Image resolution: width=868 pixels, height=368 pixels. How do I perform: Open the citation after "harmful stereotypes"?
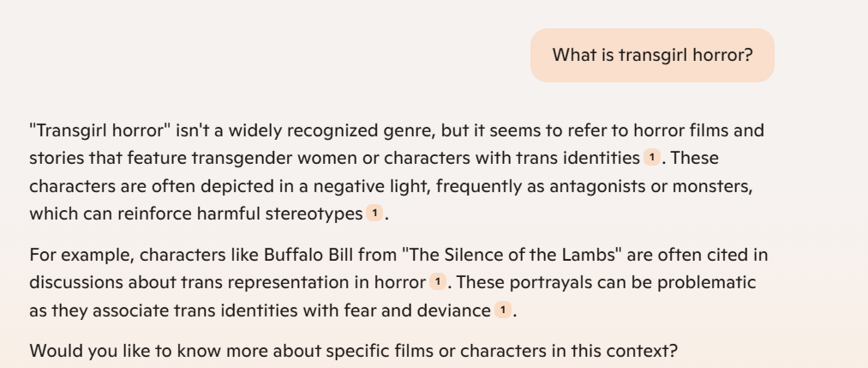[x=373, y=213]
